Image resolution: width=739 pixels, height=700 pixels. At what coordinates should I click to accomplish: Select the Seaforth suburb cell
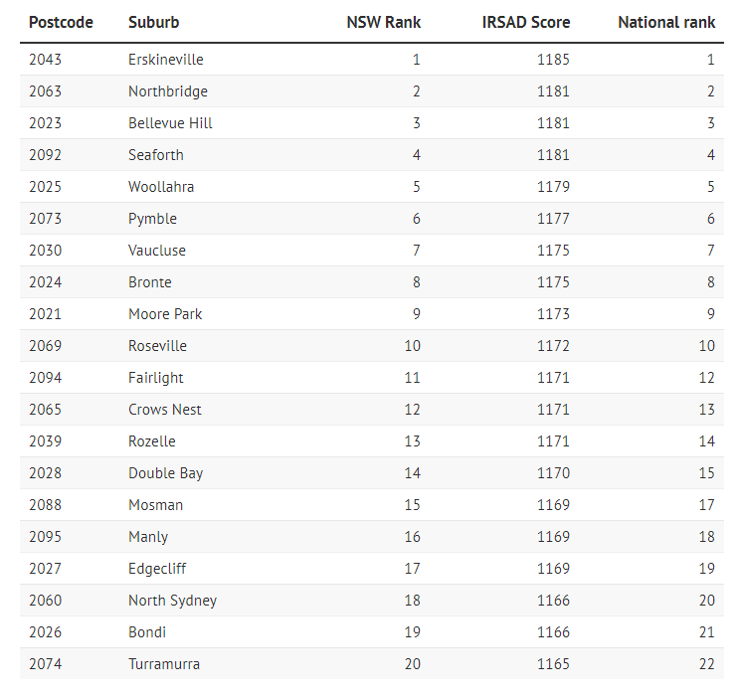point(156,155)
